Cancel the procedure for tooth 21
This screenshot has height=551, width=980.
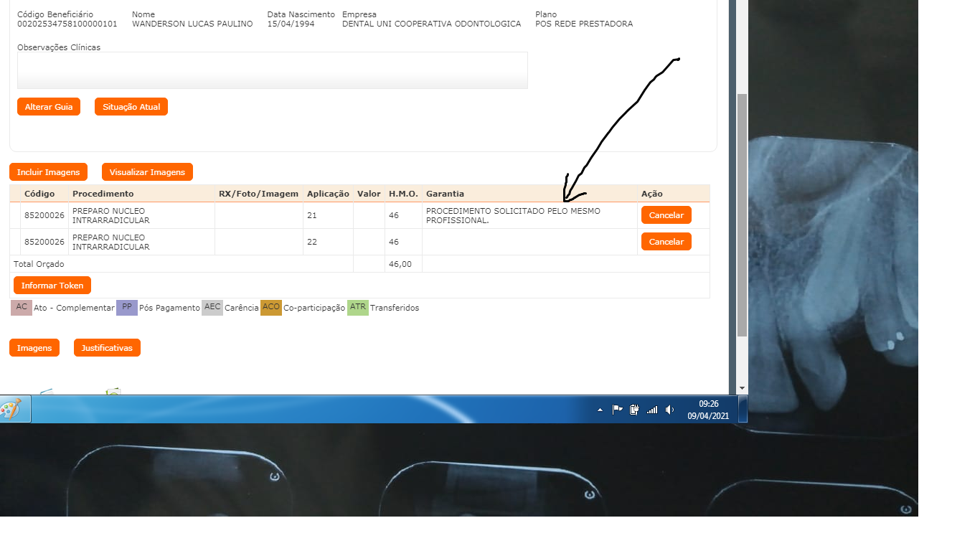tap(666, 215)
